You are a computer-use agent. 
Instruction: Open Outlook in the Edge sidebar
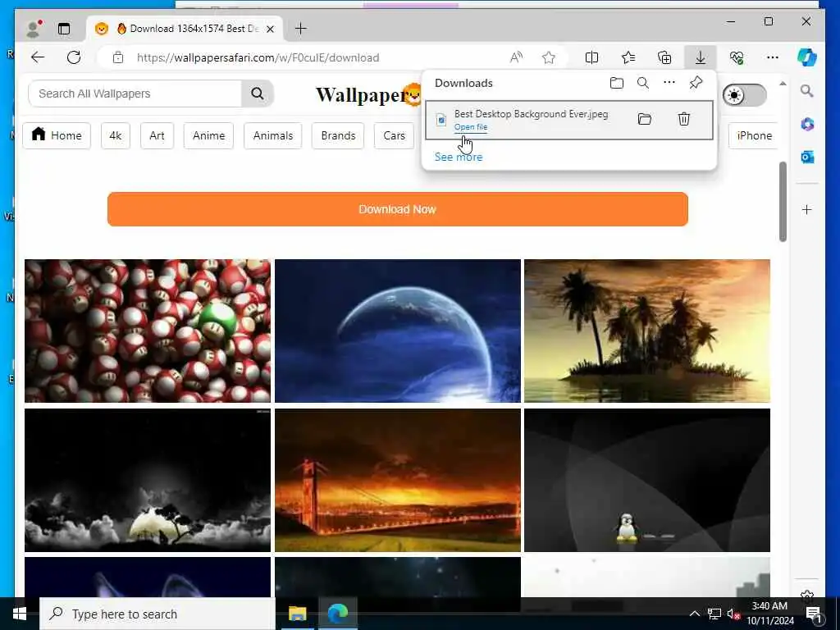pyautogui.click(x=807, y=157)
